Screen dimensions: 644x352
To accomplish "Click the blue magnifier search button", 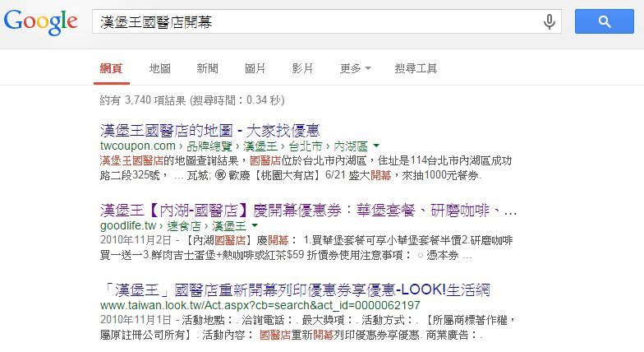I will (605, 21).
